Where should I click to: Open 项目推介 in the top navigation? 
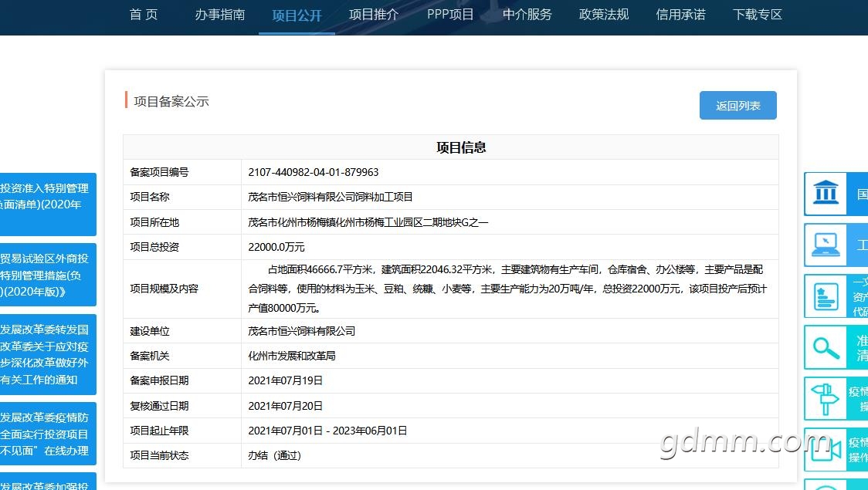coord(374,15)
